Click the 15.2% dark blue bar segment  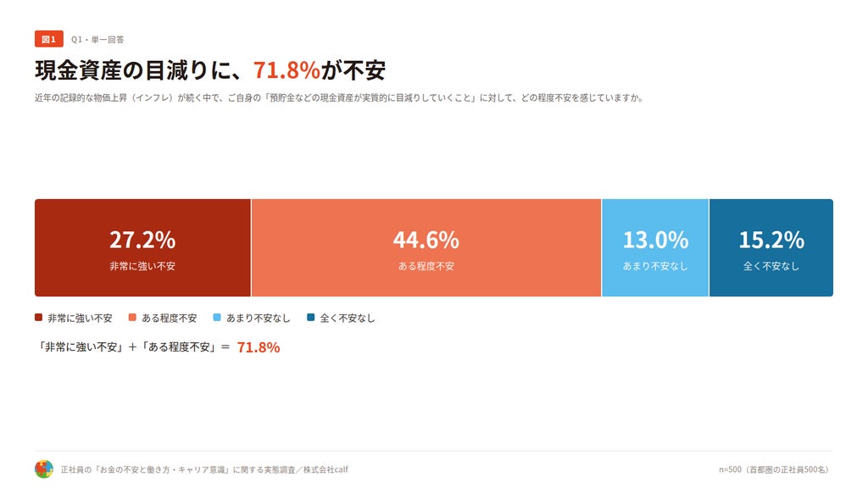click(771, 248)
